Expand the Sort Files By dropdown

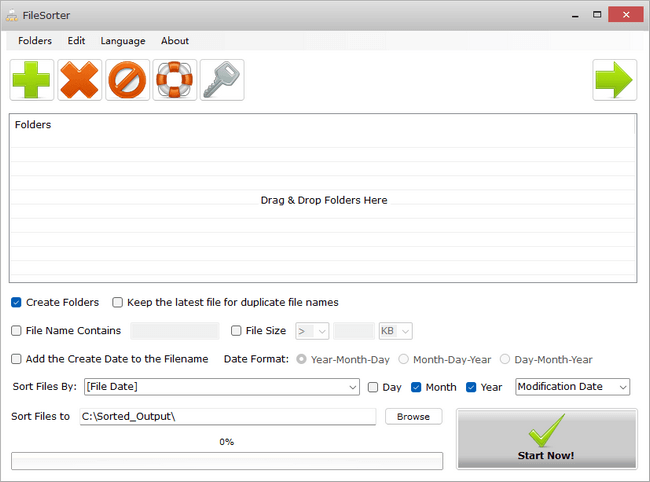click(x=222, y=387)
